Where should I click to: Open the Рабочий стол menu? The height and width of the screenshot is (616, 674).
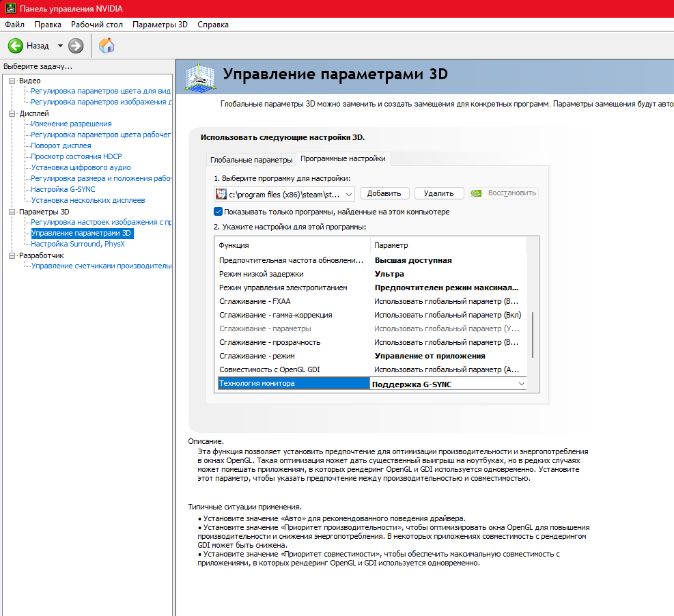click(x=97, y=25)
